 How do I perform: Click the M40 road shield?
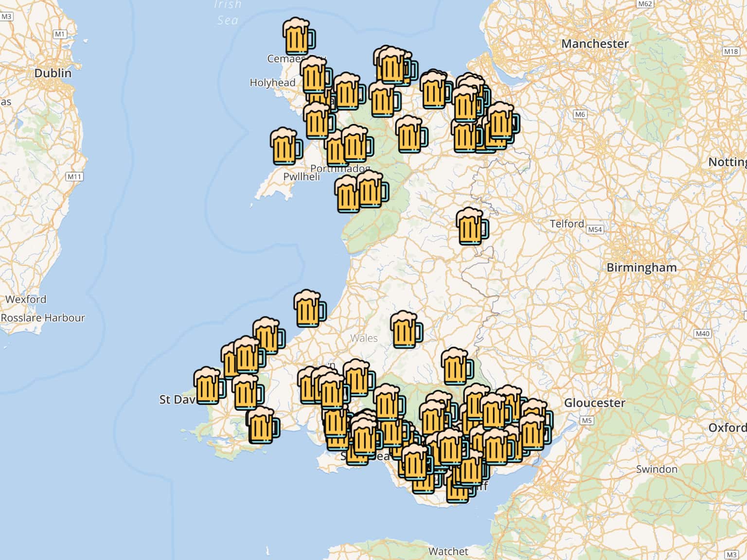(x=702, y=333)
